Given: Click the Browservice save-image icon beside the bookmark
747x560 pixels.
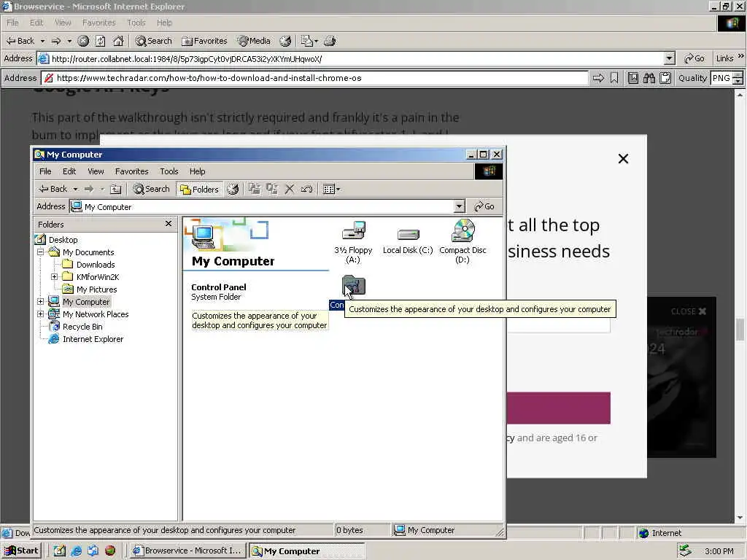Looking at the screenshot, I should pyautogui.click(x=632, y=78).
